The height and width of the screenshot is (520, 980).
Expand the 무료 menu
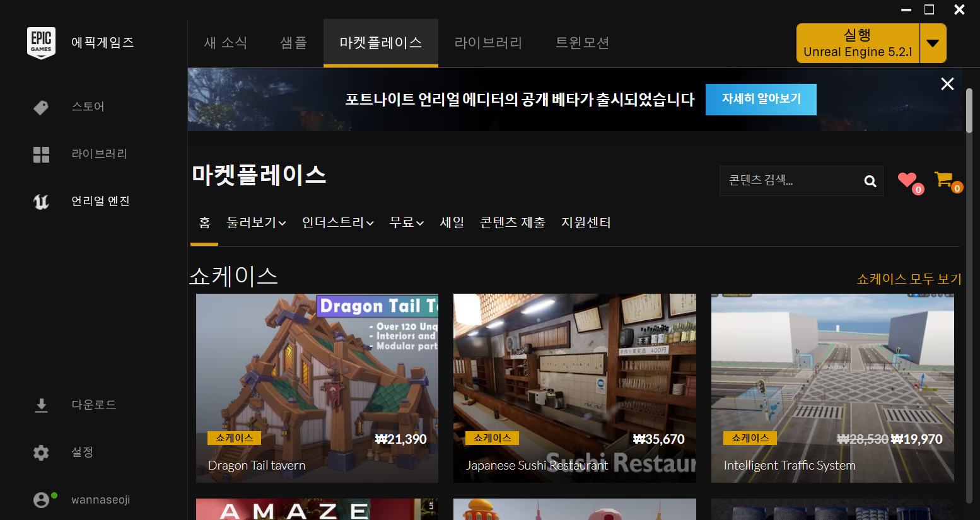point(407,222)
